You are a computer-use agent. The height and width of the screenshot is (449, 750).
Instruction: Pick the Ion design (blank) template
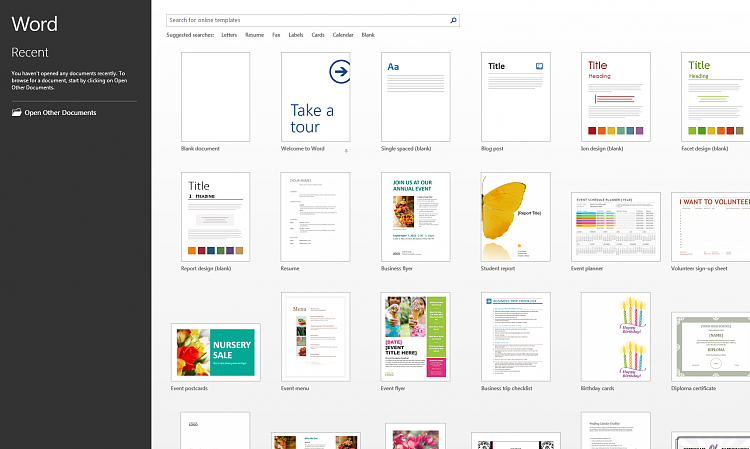[616, 97]
